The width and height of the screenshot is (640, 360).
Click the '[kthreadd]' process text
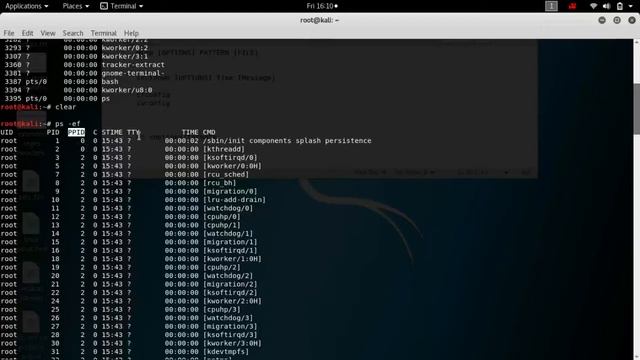click(x=224, y=149)
